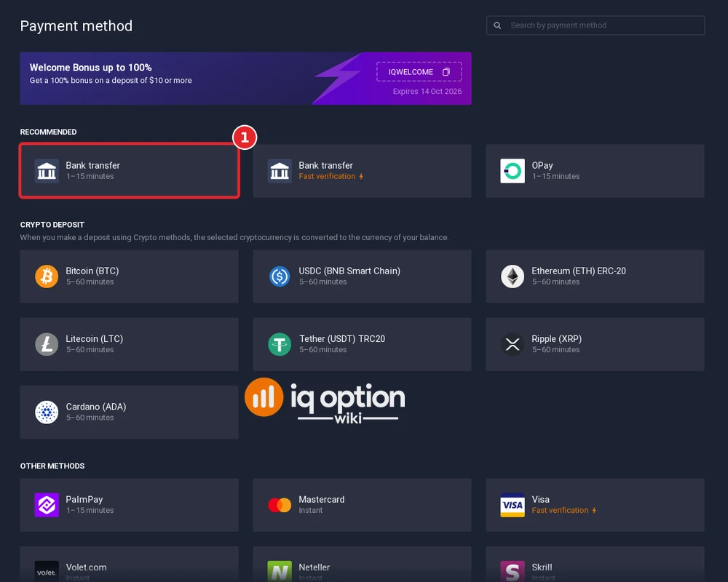Select Skrill payment method

pos(596,564)
